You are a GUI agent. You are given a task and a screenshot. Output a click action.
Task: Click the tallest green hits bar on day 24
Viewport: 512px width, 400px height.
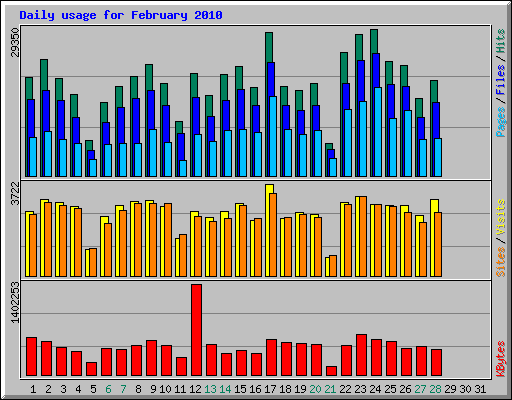tap(374, 41)
